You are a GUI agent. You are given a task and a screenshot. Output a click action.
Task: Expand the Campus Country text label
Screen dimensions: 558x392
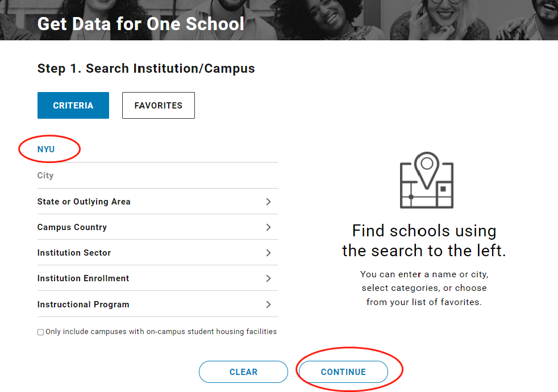pyautogui.click(x=72, y=227)
